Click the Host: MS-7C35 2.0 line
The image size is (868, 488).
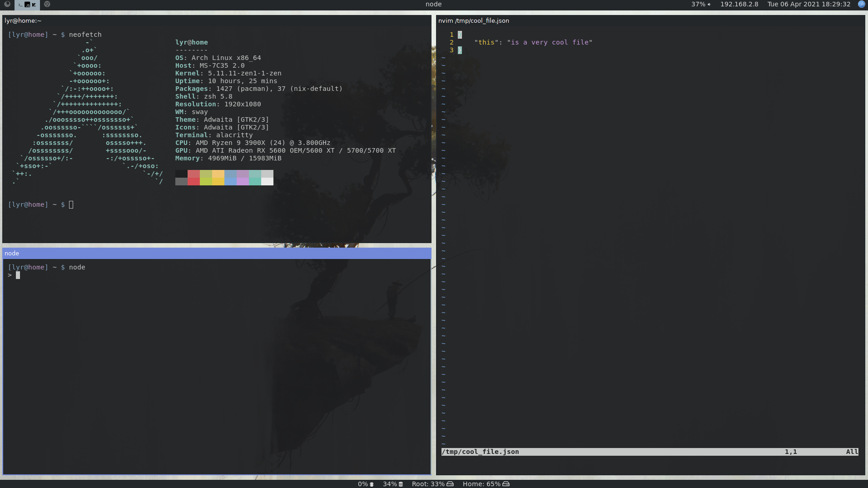point(210,65)
